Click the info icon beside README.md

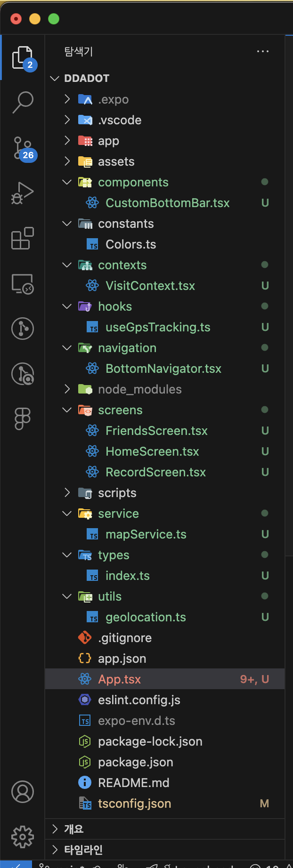pyautogui.click(x=85, y=783)
